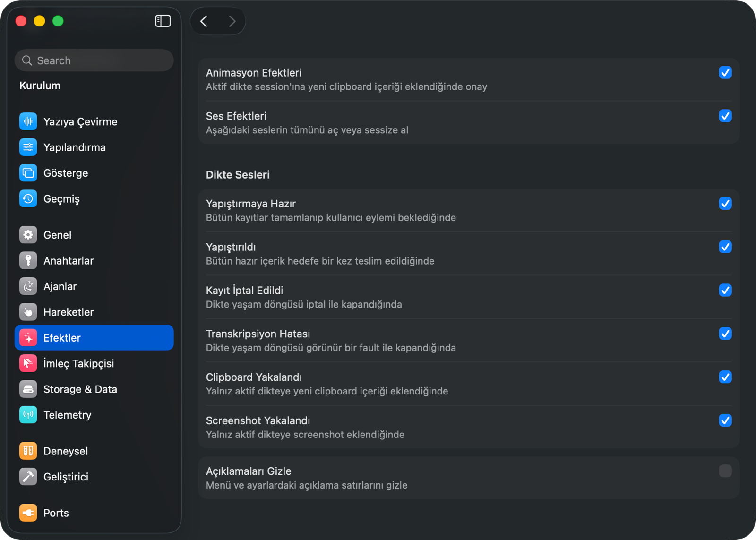
Task: Enable the Açıklamaları Gizle checkbox
Action: [725, 471]
